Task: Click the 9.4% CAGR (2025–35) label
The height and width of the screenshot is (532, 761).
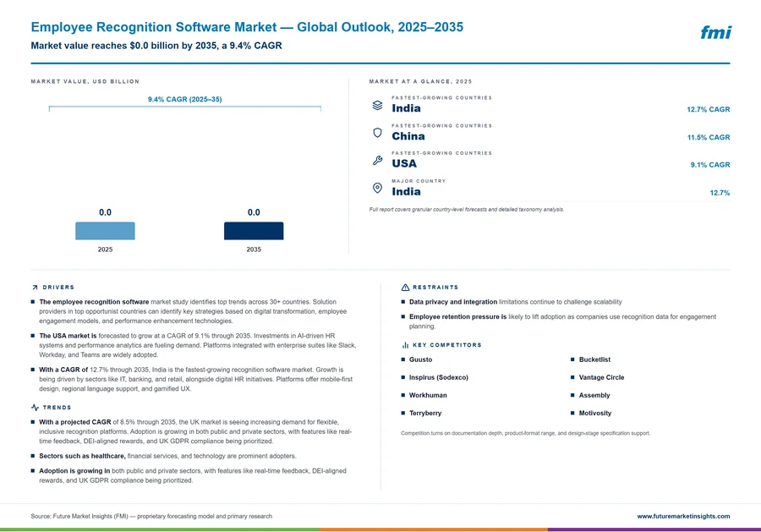Action: pyautogui.click(x=184, y=99)
